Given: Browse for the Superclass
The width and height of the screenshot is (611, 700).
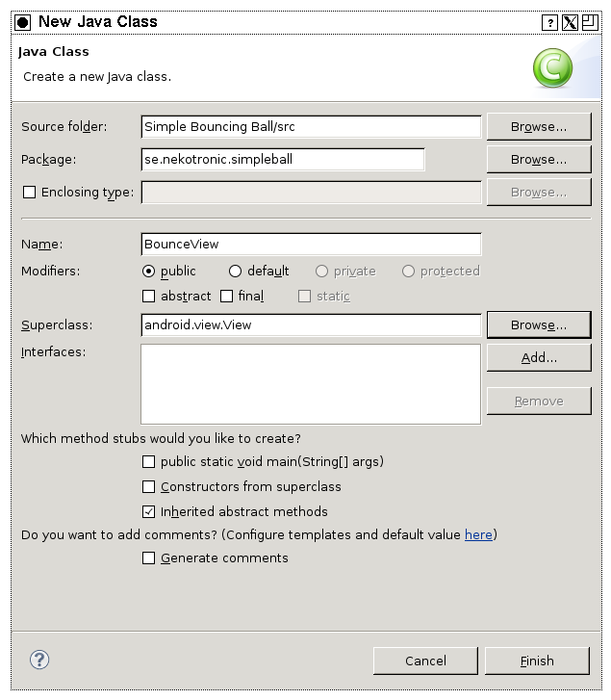Looking at the screenshot, I should (539, 325).
